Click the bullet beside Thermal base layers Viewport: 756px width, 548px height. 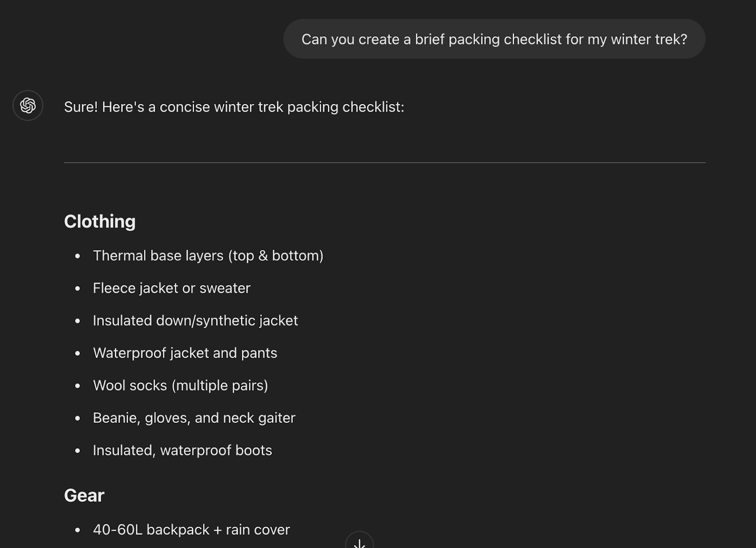(x=78, y=256)
